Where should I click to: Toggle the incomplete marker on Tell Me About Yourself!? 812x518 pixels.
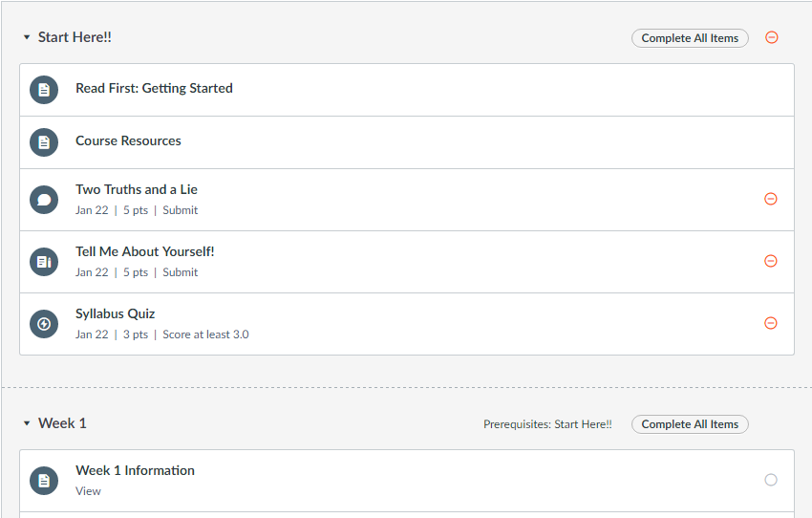click(x=771, y=261)
